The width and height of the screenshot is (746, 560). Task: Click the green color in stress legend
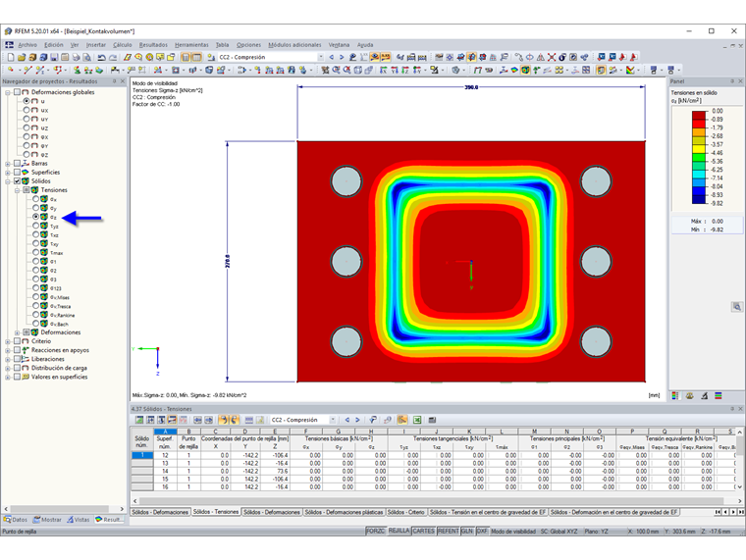[699, 157]
